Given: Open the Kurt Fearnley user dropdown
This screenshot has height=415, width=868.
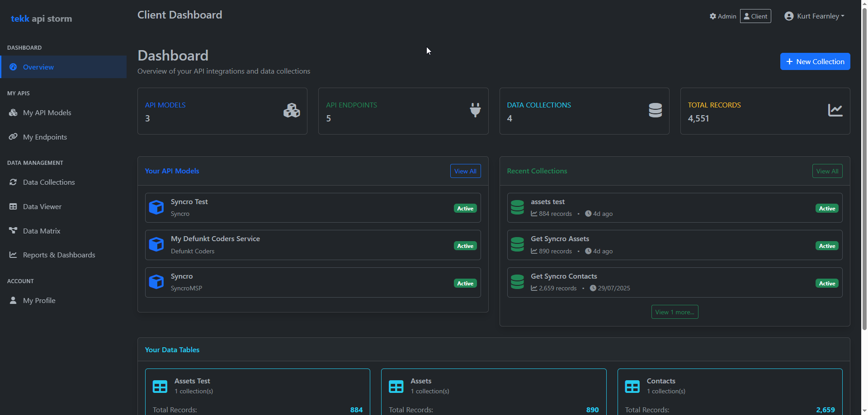Looking at the screenshot, I should [814, 16].
